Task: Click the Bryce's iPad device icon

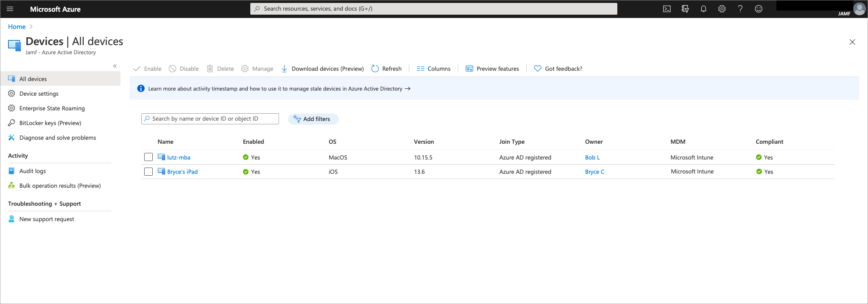Action: (161, 171)
